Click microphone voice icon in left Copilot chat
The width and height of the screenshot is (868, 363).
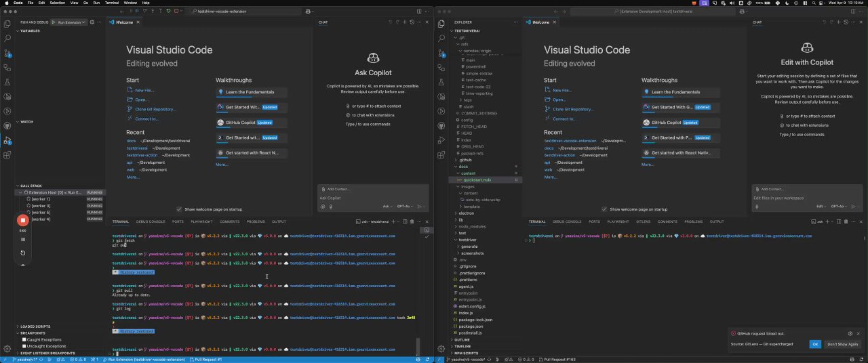point(330,207)
